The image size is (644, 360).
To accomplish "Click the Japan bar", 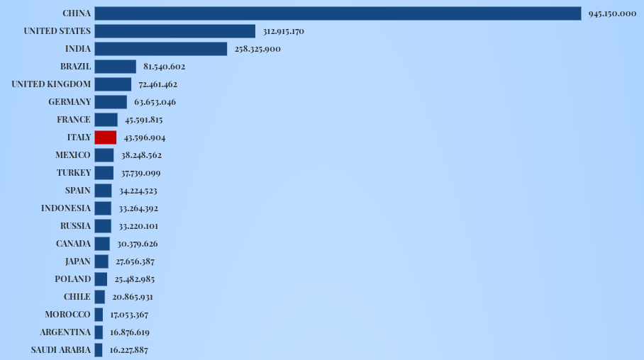I will pos(101,261).
